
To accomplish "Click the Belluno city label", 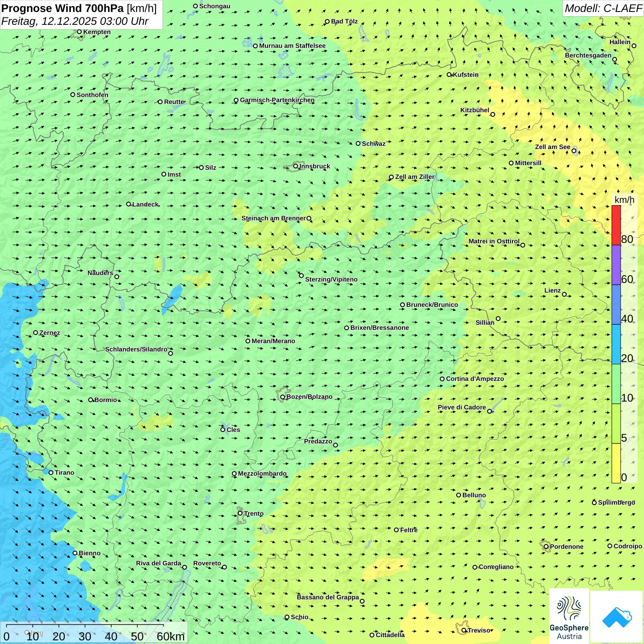I will (474, 495).
